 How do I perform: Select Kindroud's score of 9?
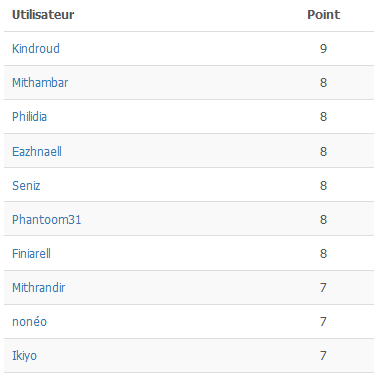pyautogui.click(x=323, y=49)
